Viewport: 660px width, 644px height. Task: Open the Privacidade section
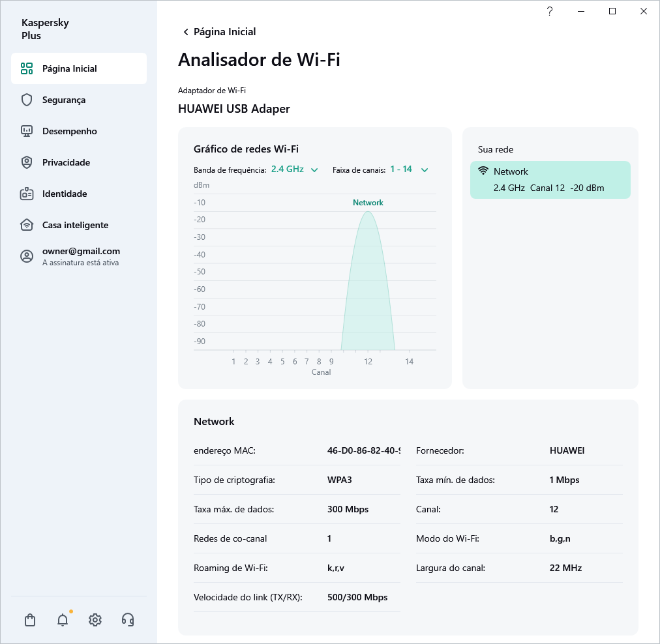pos(65,162)
